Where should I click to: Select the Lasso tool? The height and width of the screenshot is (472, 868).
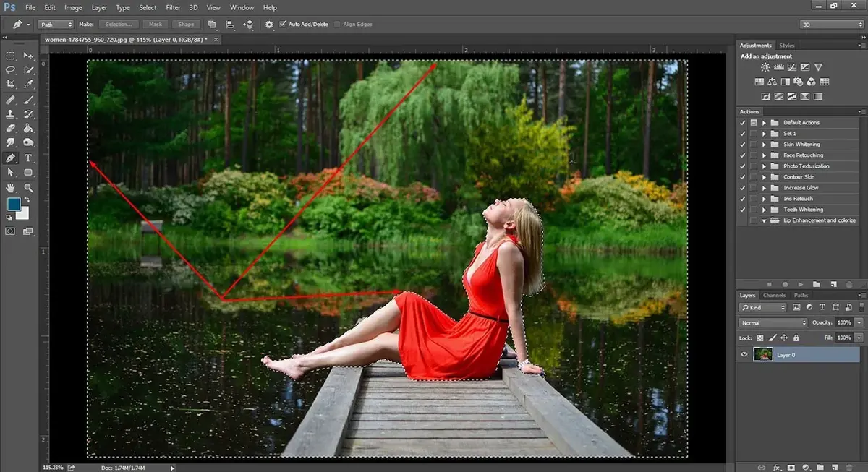coord(11,70)
